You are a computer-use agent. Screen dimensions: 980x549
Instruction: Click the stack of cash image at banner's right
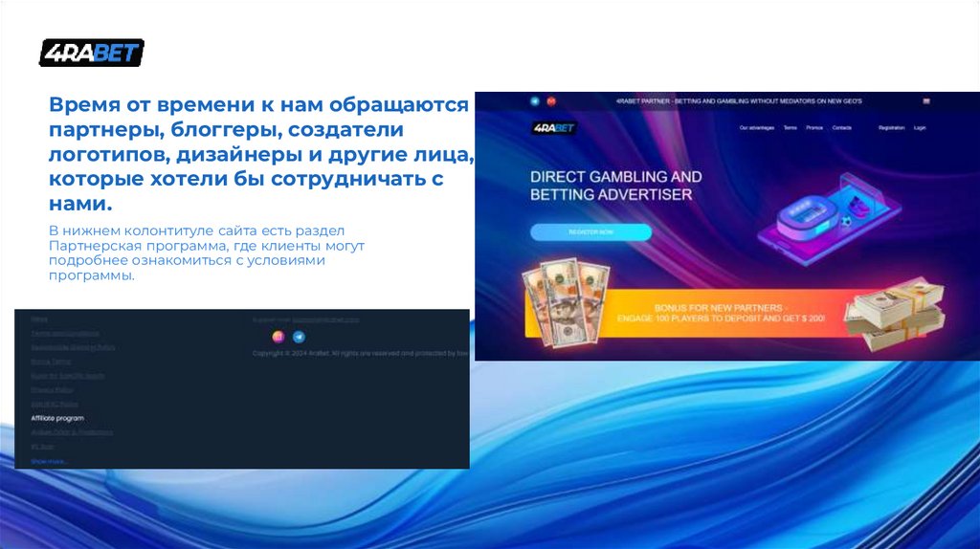895,314
